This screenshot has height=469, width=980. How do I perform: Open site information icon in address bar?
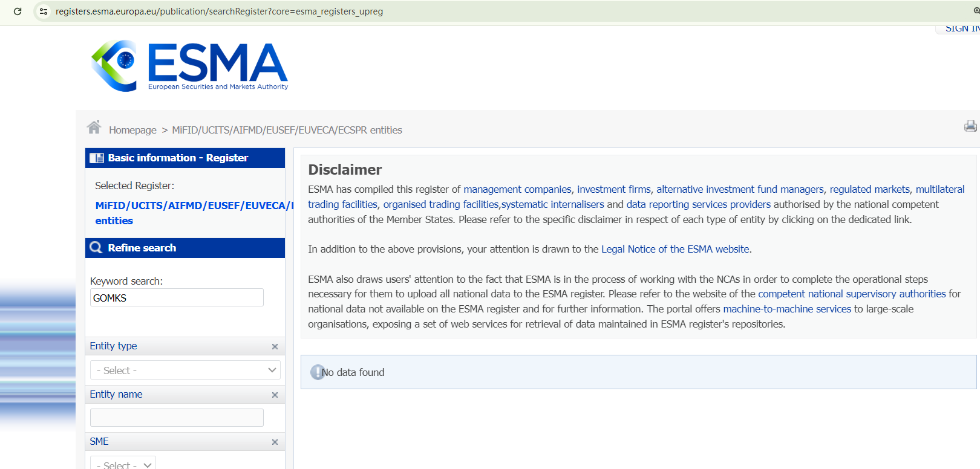[44, 11]
